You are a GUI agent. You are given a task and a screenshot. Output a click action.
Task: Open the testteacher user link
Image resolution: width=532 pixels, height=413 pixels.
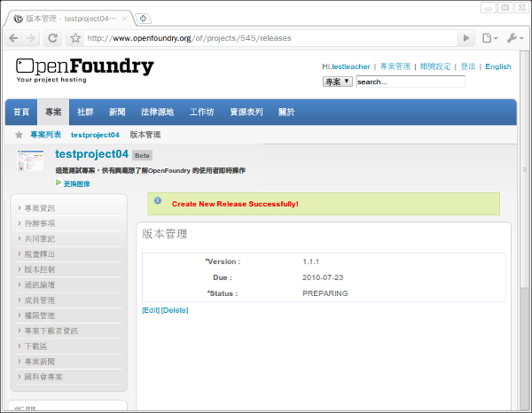pyautogui.click(x=351, y=66)
